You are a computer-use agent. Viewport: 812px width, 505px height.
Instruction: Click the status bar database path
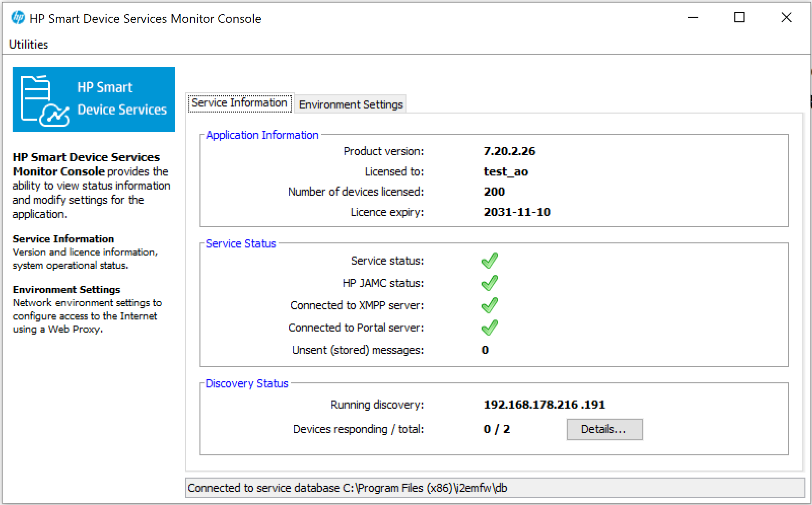point(347,488)
